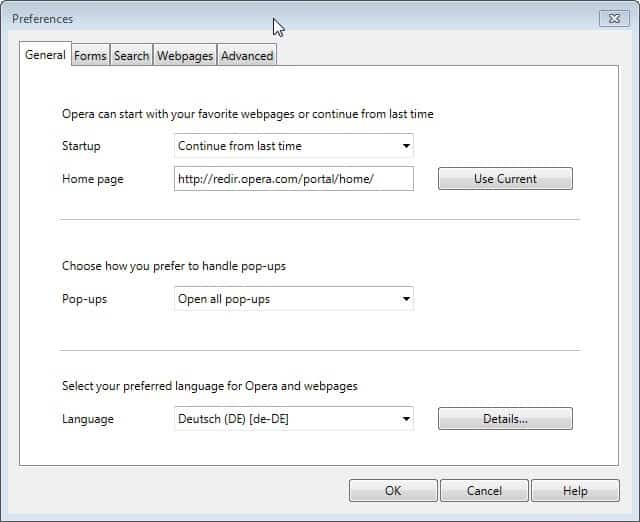
Task: Open Help for preferences
Action: [x=575, y=491]
